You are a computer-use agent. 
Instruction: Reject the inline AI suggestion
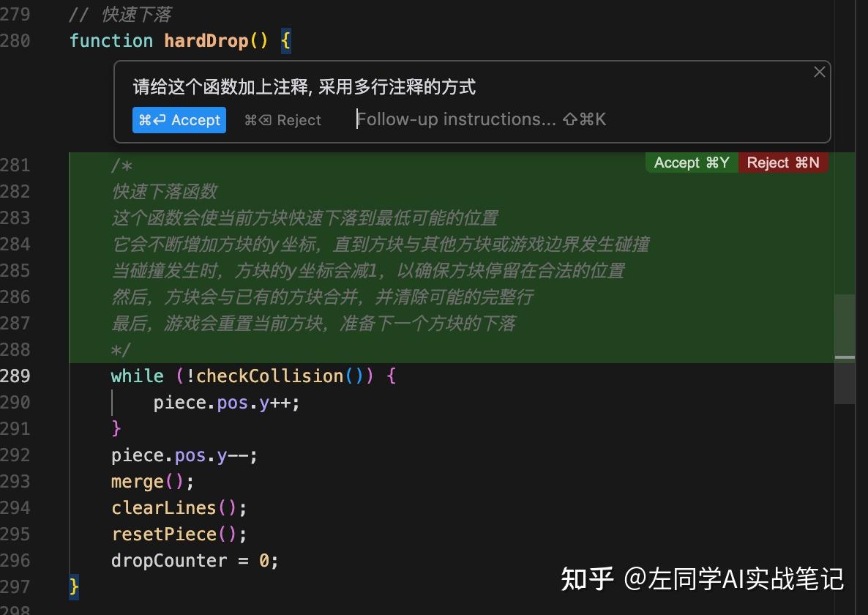pos(282,119)
